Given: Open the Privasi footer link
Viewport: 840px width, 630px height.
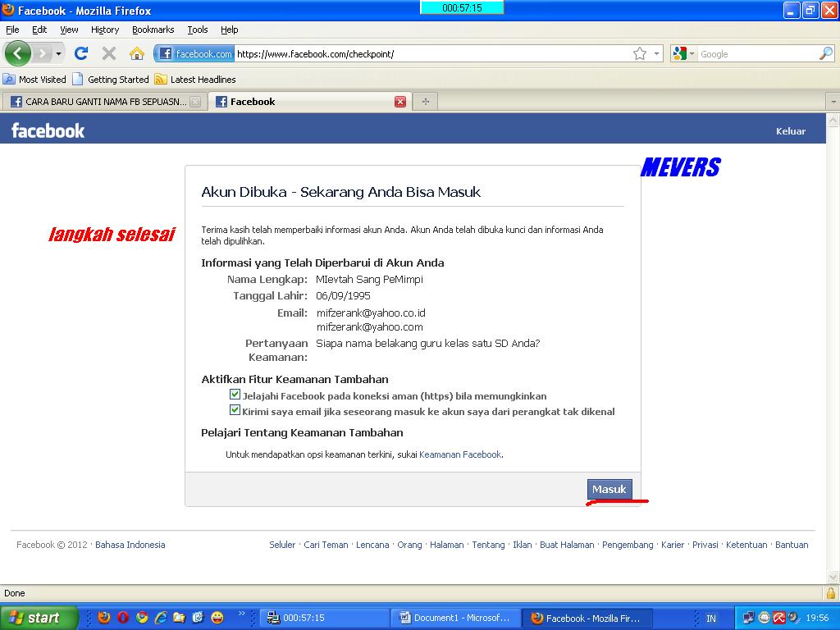Looking at the screenshot, I should click(x=705, y=545).
